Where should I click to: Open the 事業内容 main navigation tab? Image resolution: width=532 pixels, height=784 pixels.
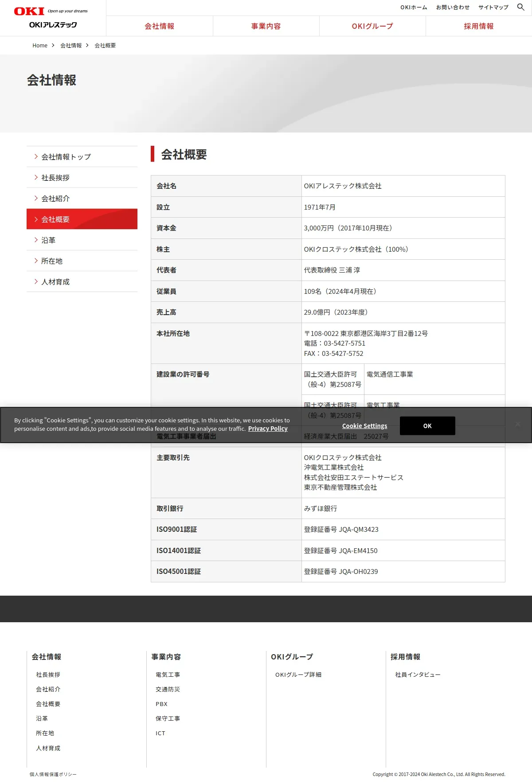coord(266,26)
